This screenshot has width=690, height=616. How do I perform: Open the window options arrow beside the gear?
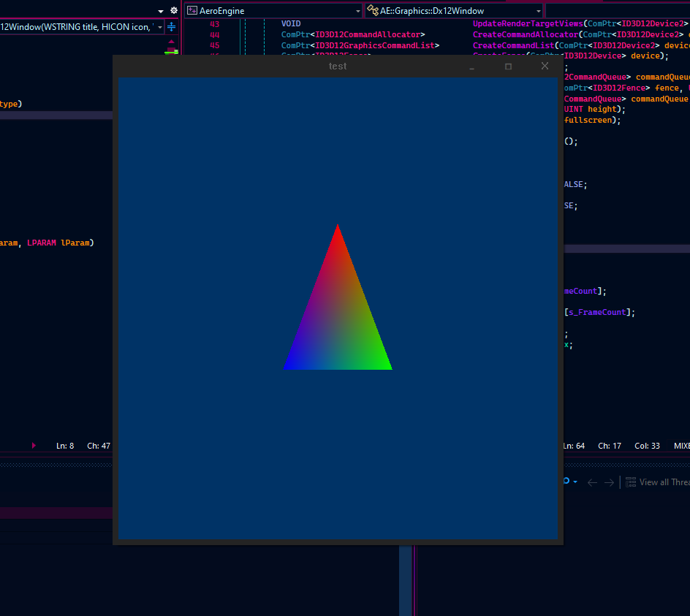[161, 11]
